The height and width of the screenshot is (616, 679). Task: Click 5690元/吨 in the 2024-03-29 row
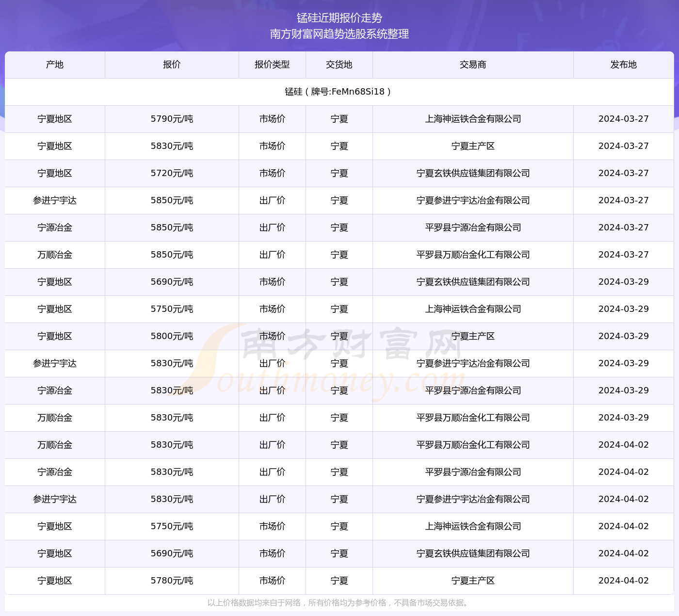[x=172, y=282]
